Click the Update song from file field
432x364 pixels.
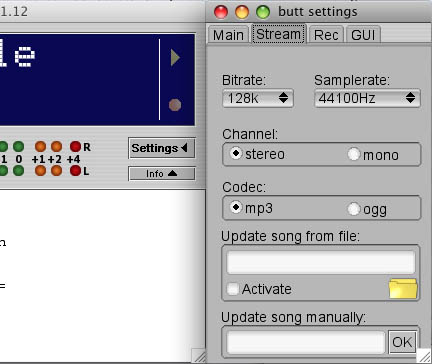[321, 262]
